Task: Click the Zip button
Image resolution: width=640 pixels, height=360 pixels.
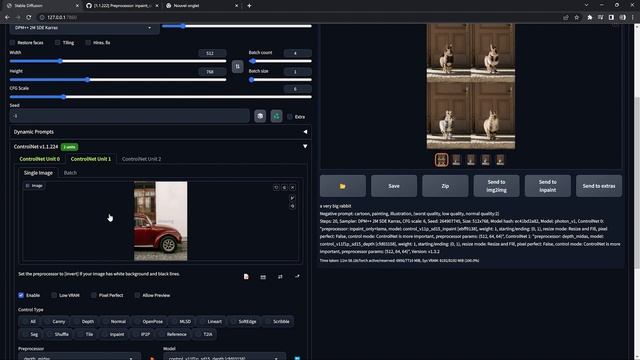Action: tap(445, 186)
